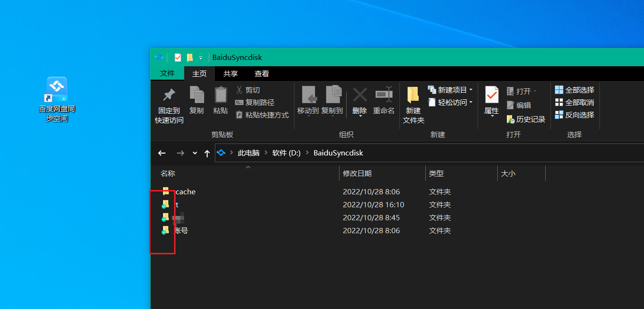The height and width of the screenshot is (309, 644).
Task: Click the sync icon in the address bar
Action: pyautogui.click(x=221, y=153)
